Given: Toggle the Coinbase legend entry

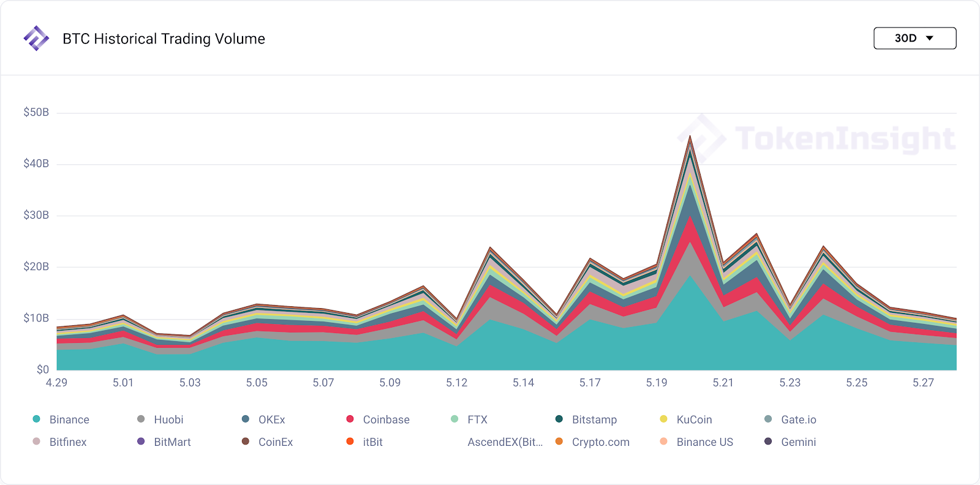Looking at the screenshot, I should click(378, 419).
